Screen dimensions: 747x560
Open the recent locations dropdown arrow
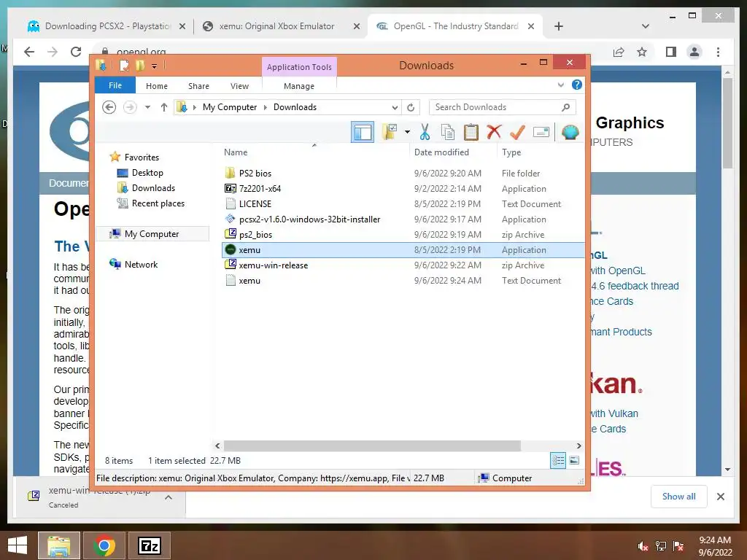[147, 107]
